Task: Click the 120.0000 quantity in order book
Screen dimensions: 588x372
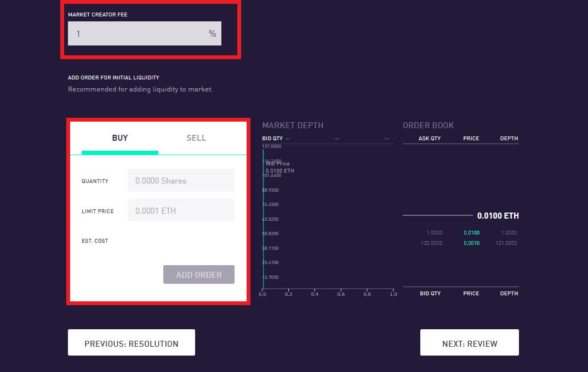Action: [x=431, y=243]
